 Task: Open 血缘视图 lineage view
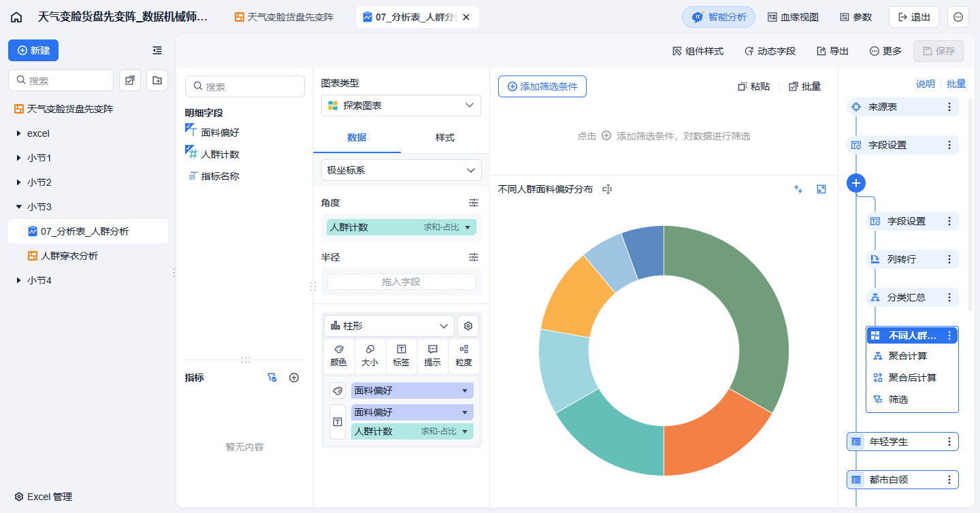click(793, 17)
